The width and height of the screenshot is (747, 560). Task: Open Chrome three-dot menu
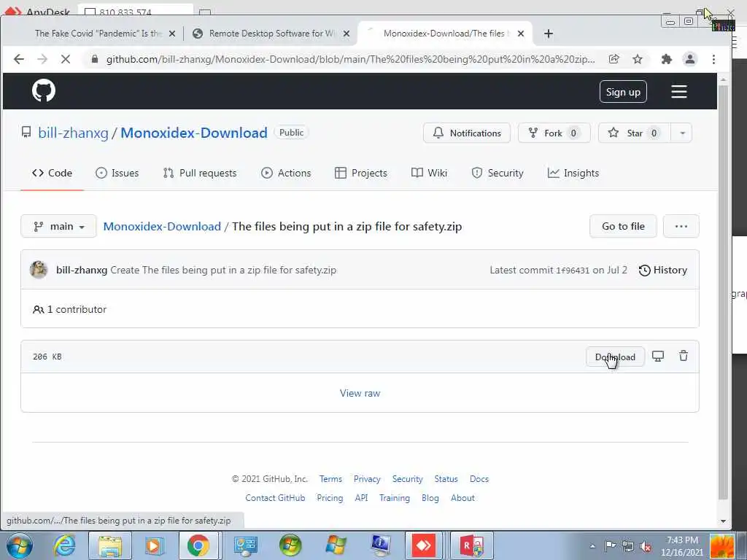point(713,59)
